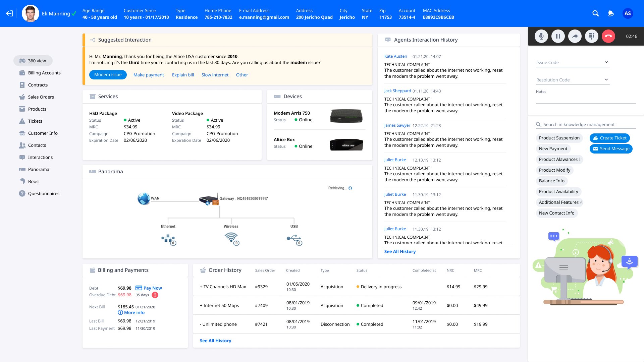Mute the call microphone
Screen dimensions: 644x362
pos(541,36)
